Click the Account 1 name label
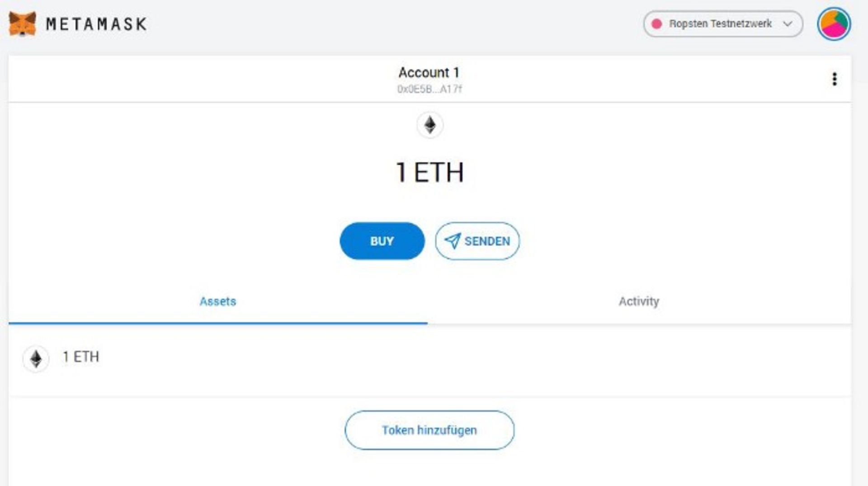868x486 pixels. [429, 72]
